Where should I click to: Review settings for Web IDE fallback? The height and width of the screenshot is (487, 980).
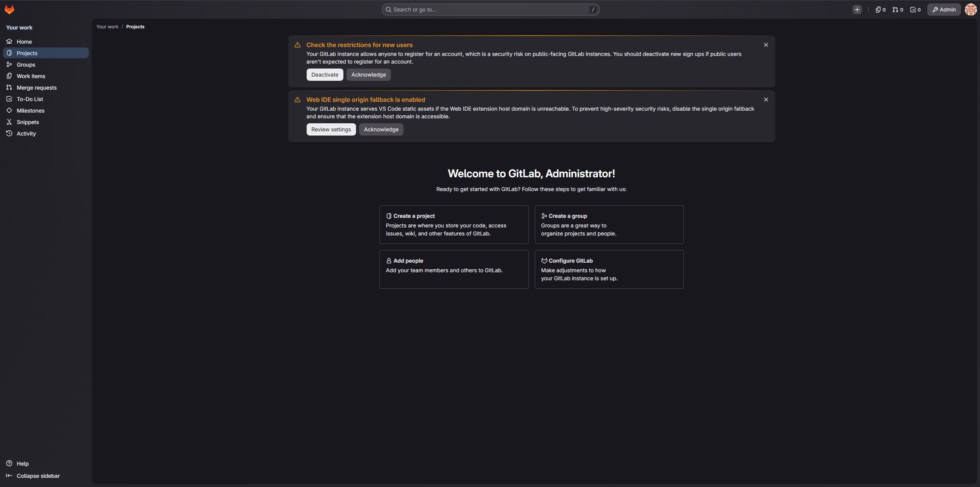point(331,129)
